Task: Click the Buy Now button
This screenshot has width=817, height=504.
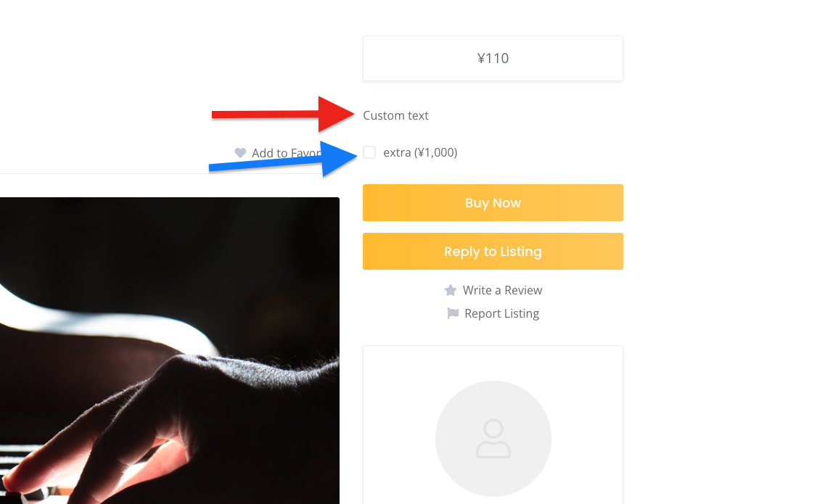Action: (x=493, y=202)
